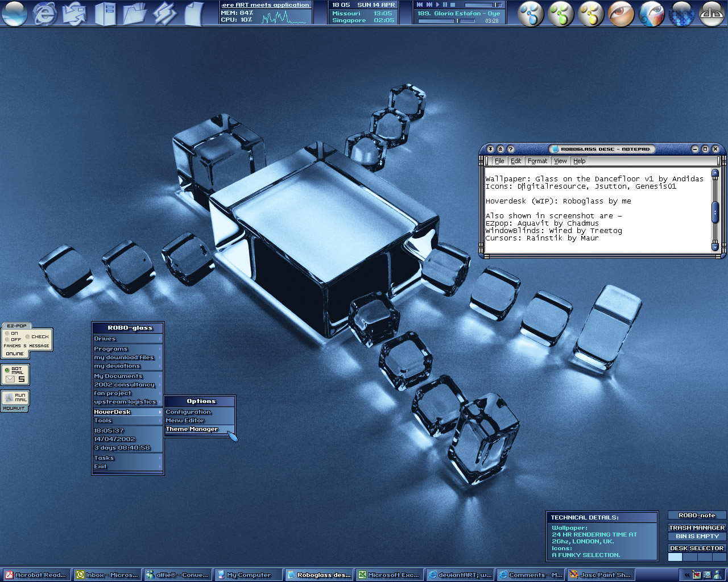Open the blank document icon in dock
This screenshot has width=728, height=582.
pos(195,13)
